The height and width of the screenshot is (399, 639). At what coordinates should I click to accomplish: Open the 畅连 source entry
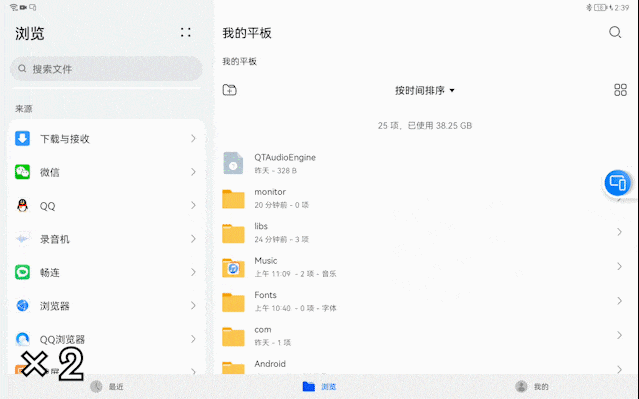tap(106, 272)
